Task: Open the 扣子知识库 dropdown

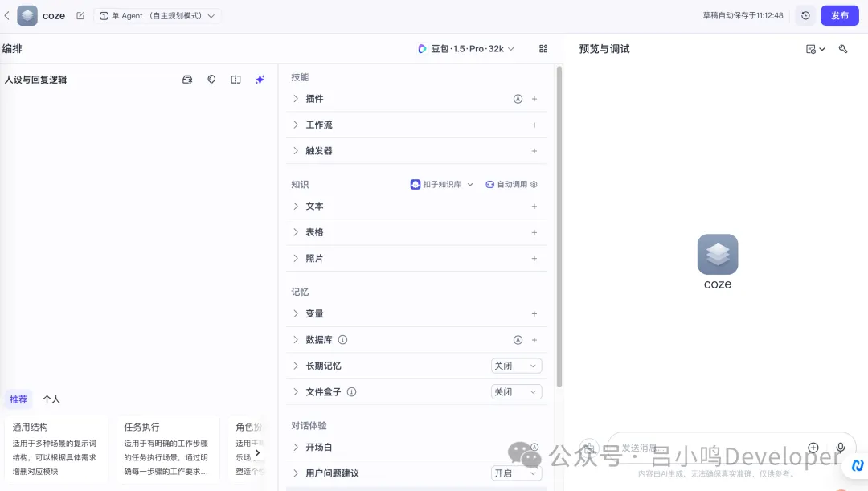Action: (442, 184)
